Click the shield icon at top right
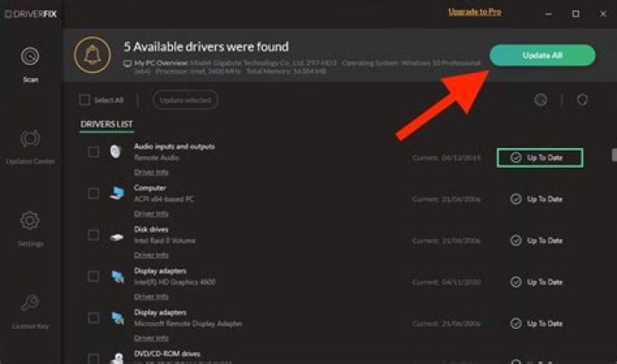 click(x=583, y=100)
